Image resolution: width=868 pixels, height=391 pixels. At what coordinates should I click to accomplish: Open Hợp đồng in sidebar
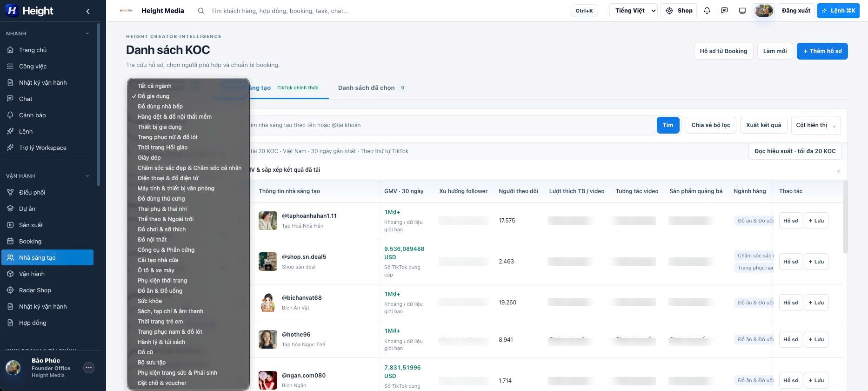[47, 323]
